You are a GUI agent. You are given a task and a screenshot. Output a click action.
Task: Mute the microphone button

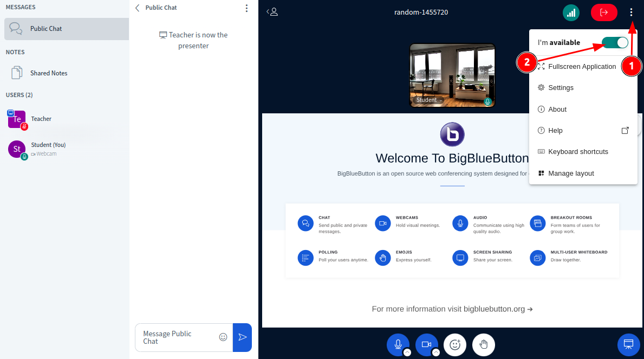point(398,344)
